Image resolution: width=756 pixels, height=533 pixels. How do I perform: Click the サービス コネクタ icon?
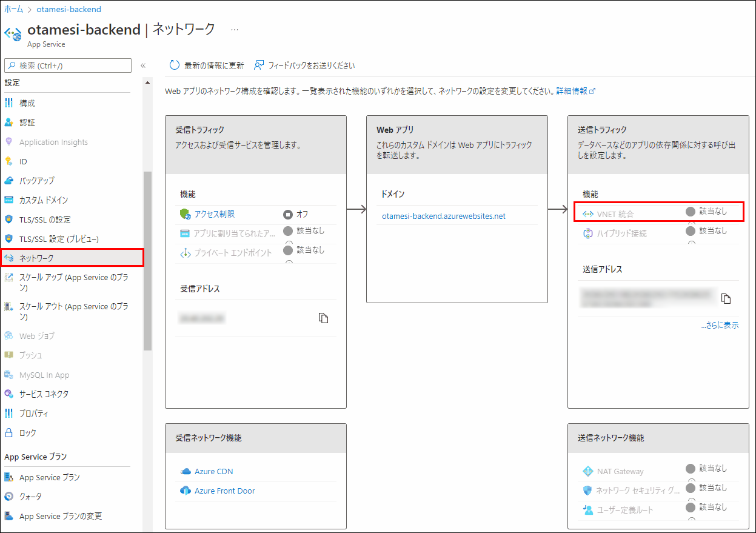(8, 394)
